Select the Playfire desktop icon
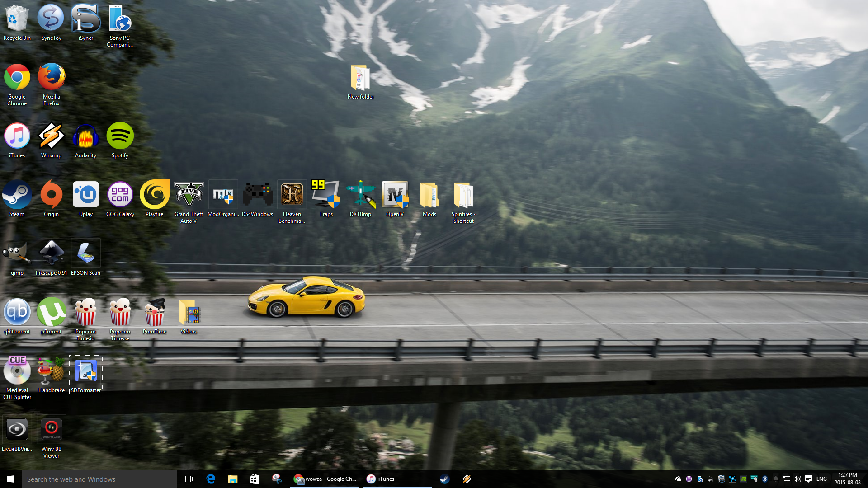 (154, 199)
